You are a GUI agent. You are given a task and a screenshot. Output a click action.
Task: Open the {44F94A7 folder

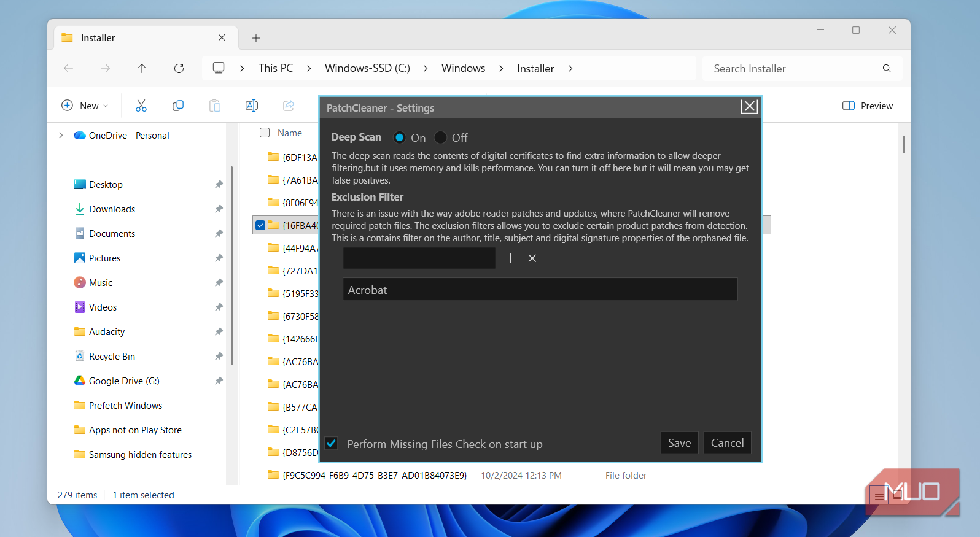coord(293,248)
